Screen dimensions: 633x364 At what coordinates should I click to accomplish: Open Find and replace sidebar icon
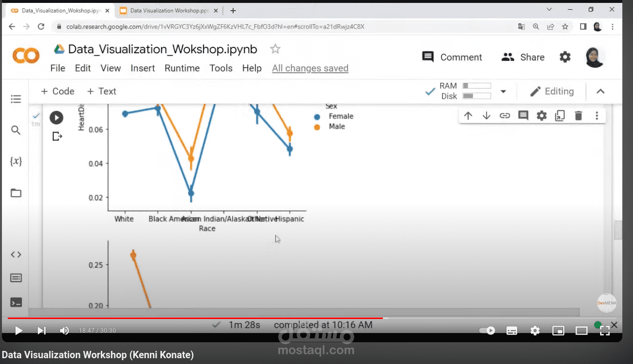pyautogui.click(x=16, y=130)
